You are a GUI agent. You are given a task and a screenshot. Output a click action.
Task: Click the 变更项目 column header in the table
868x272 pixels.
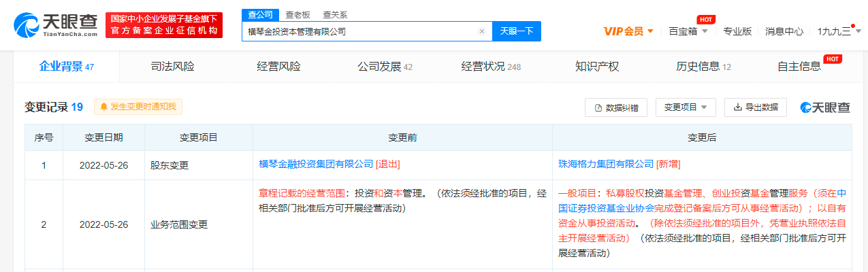[198, 138]
